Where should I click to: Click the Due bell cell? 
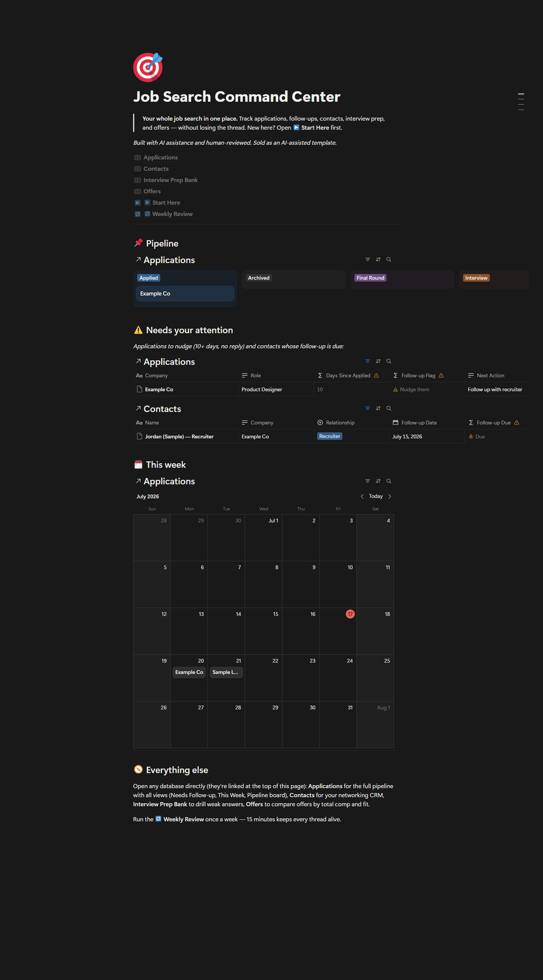click(x=497, y=437)
